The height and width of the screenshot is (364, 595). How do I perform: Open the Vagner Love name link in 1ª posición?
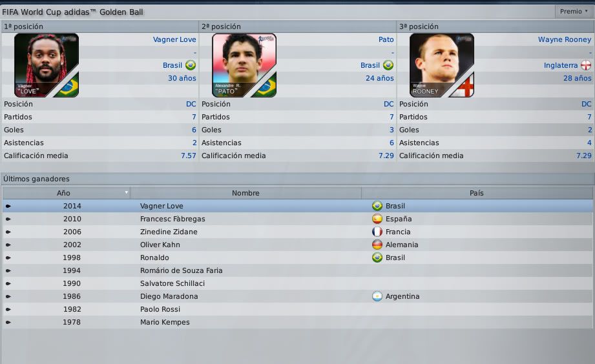pyautogui.click(x=174, y=39)
